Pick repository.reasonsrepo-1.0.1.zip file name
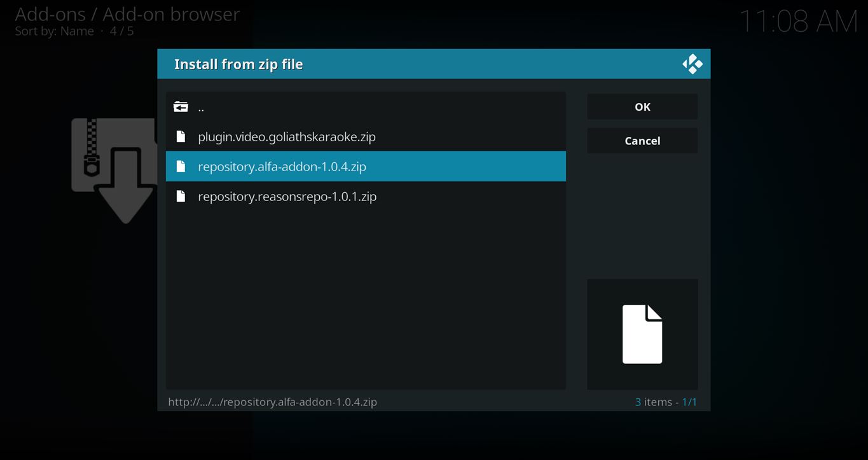 [287, 197]
